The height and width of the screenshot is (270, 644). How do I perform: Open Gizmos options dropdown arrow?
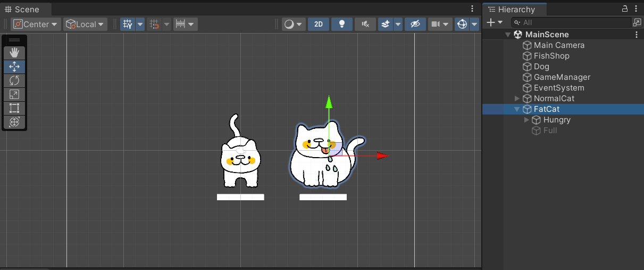pos(474,24)
